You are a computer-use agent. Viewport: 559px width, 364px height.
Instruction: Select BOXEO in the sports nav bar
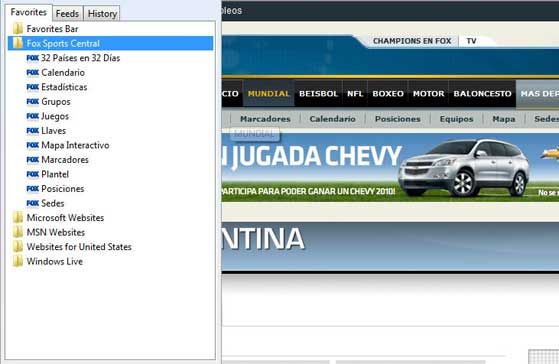click(388, 94)
